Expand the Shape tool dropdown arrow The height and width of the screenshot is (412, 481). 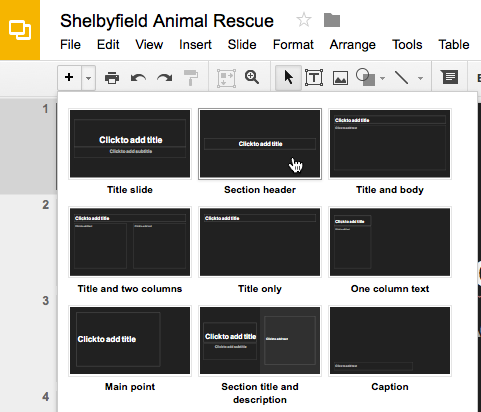(382, 79)
